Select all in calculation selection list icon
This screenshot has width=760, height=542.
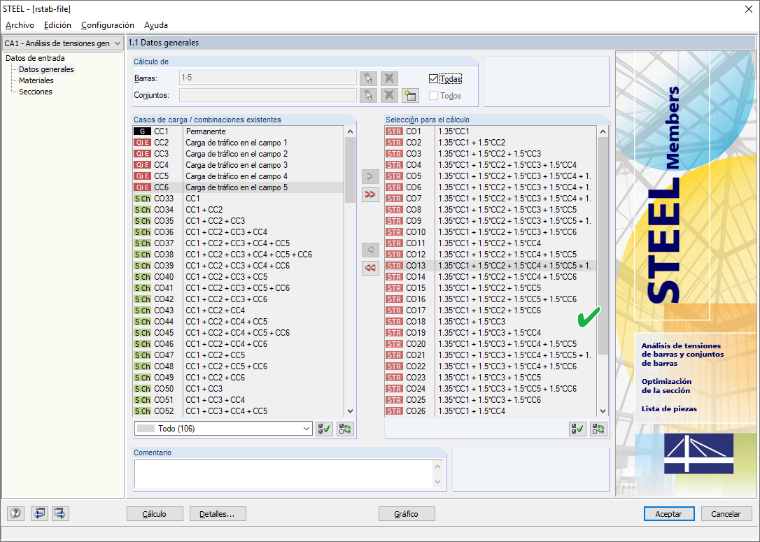click(577, 429)
